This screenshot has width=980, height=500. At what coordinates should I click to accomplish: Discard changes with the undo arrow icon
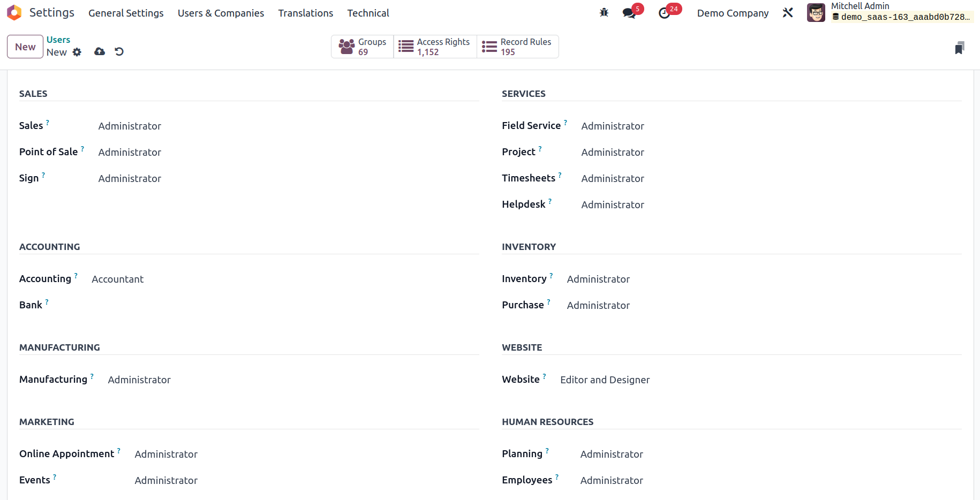(119, 51)
